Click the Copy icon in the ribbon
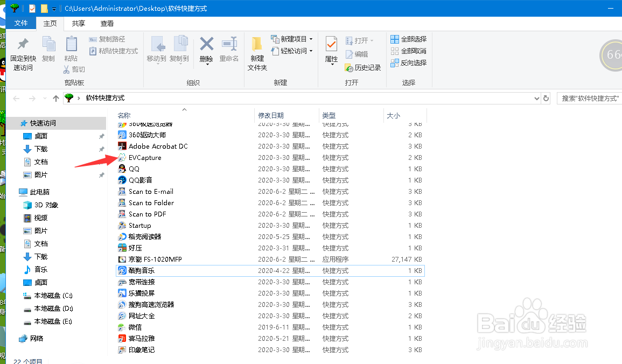The image size is (622, 364). coord(49,44)
